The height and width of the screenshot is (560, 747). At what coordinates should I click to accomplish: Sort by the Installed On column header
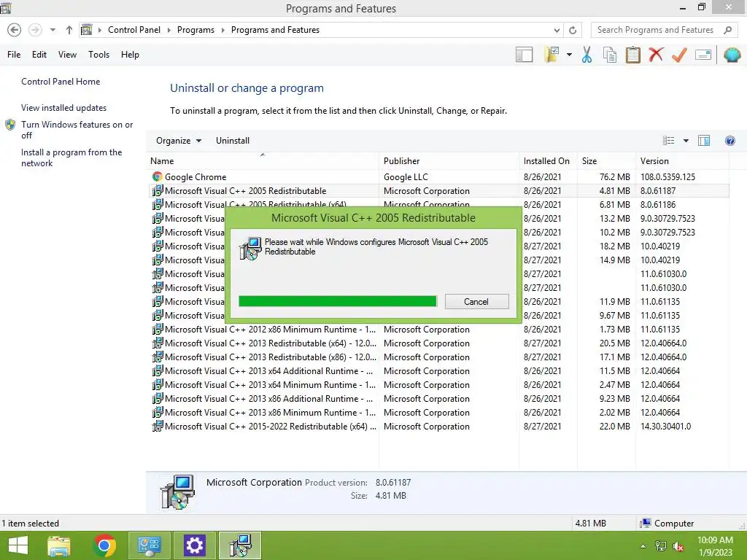pos(548,161)
